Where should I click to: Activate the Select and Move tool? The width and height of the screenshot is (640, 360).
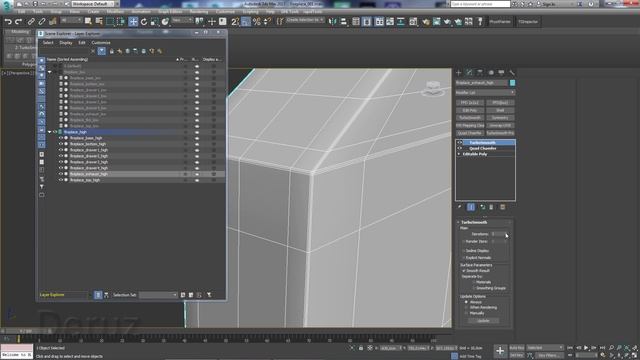[133, 22]
